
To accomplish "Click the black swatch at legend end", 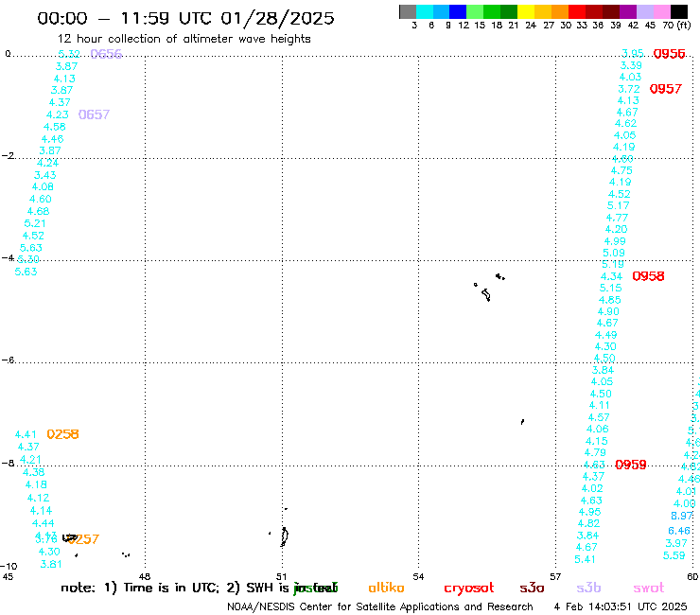I will click(679, 11).
